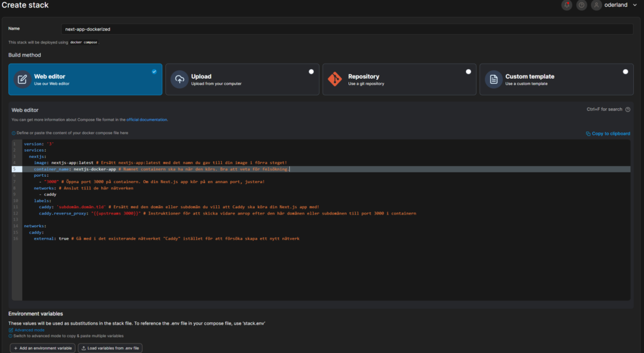The height and width of the screenshot is (353, 644).
Task: Click the Repository git logo icon
Action: [336, 79]
